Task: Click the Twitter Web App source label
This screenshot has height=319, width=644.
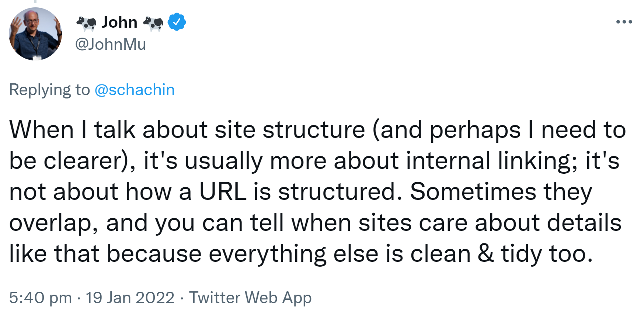Action: 250,297
